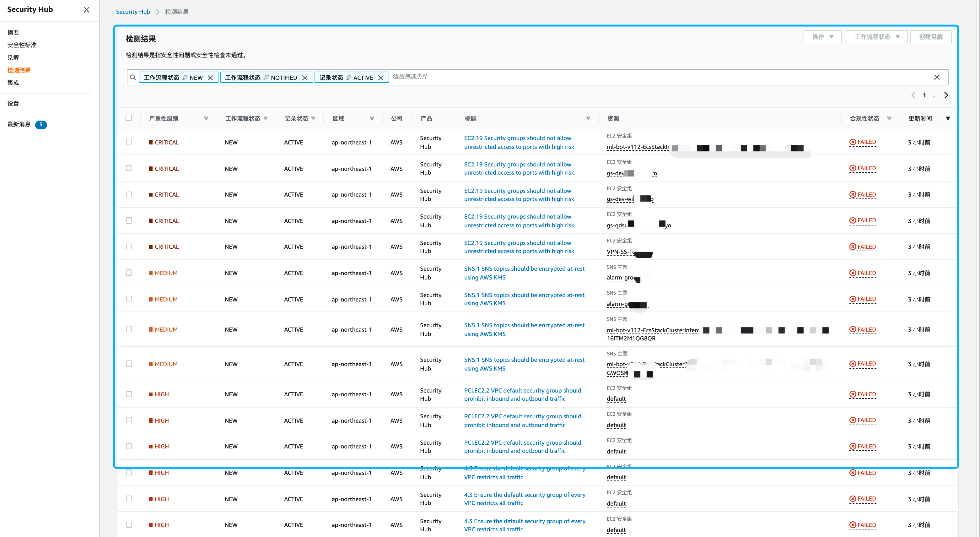Clear all filters in the search bar
Screen dimensions: 980x537
[937, 77]
